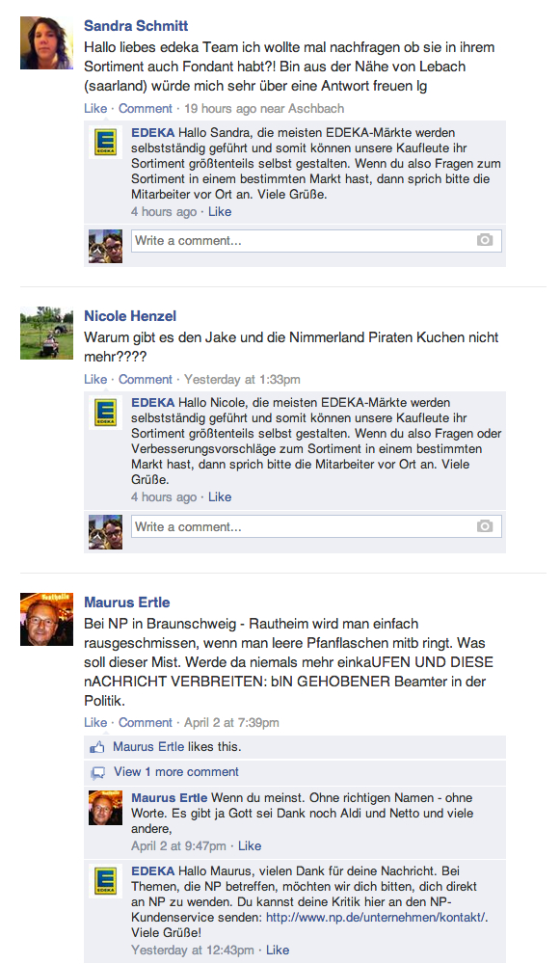Click EDEKA logo in reply to Sandra
This screenshot has height=964, width=560.
tap(105, 142)
